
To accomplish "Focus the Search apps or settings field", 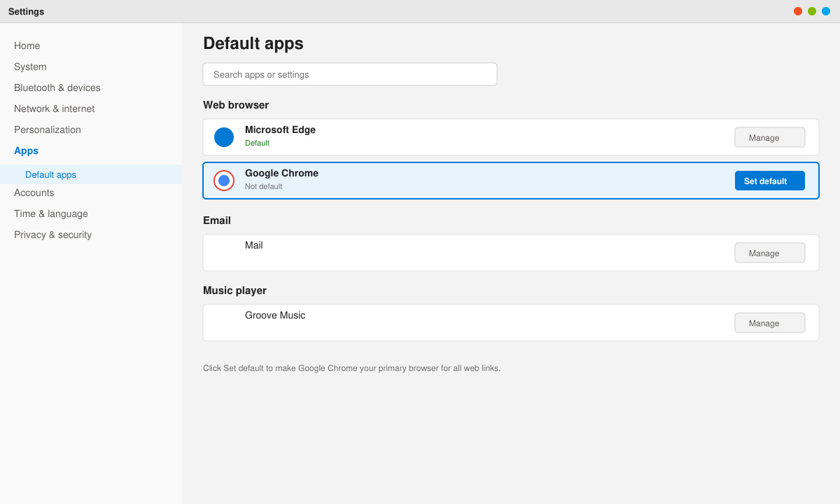I will 350,74.
